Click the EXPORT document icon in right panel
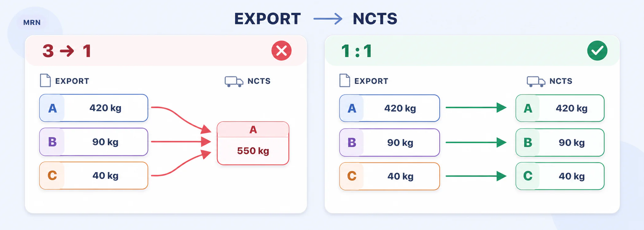Screen dimensions: 644x230 coord(345,80)
